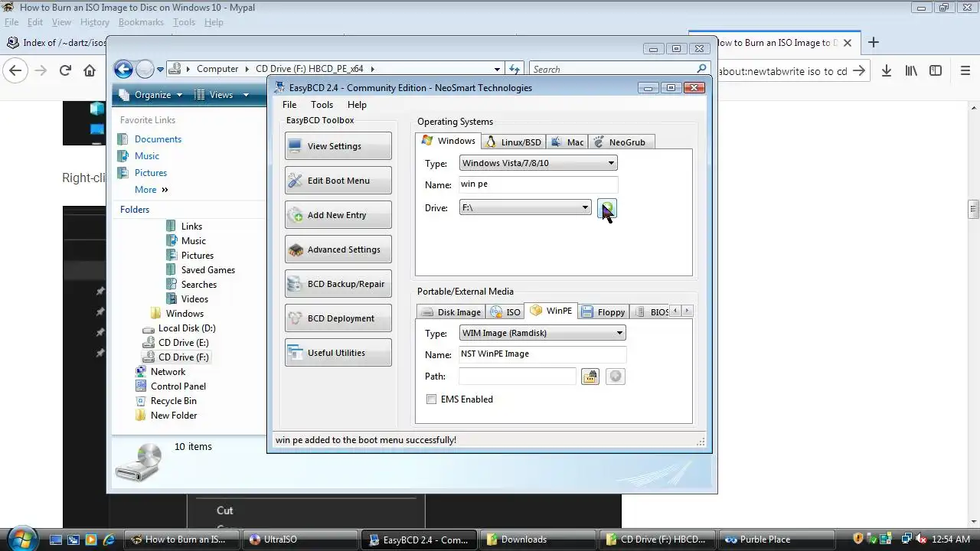Open new browser tab with plus
This screenshot has width=980, height=551.
[x=874, y=43]
